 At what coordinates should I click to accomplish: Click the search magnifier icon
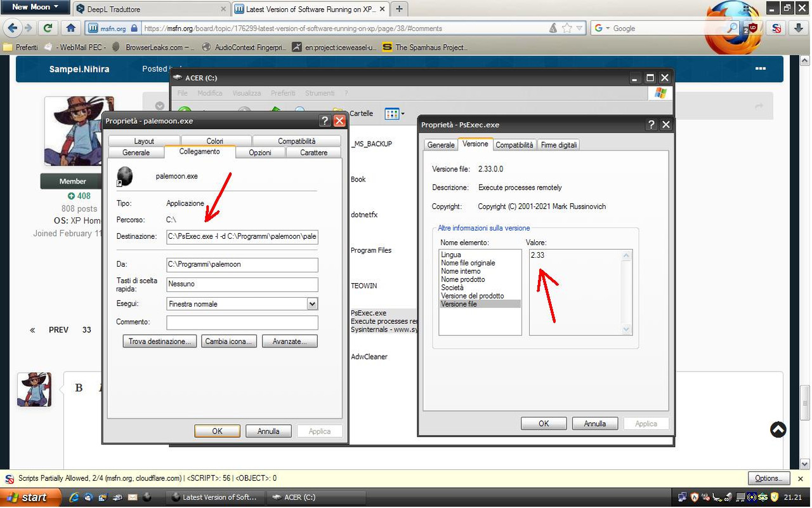pyautogui.click(x=733, y=28)
